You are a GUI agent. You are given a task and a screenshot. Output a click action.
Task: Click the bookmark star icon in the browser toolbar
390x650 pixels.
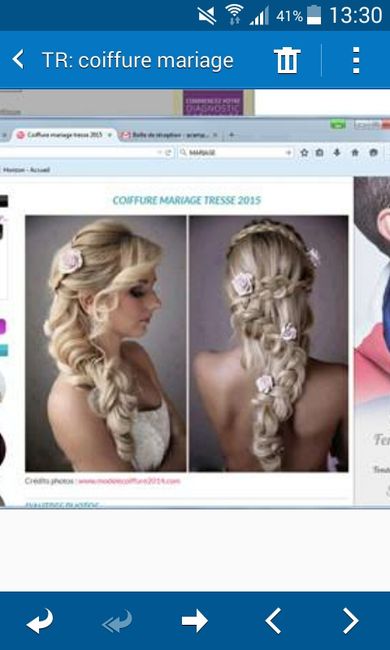coord(304,153)
